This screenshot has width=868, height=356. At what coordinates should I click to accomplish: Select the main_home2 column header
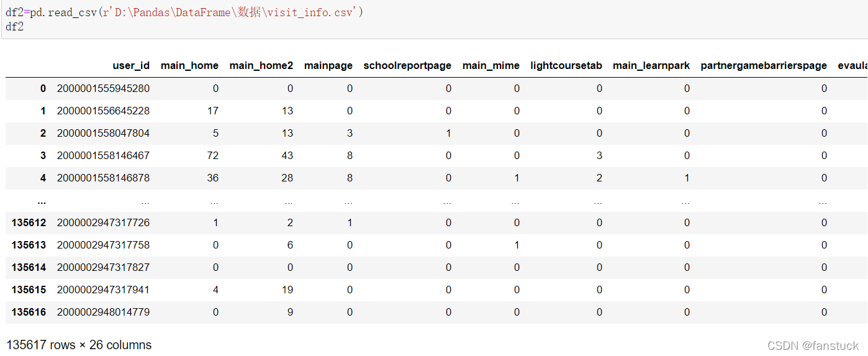click(x=261, y=65)
